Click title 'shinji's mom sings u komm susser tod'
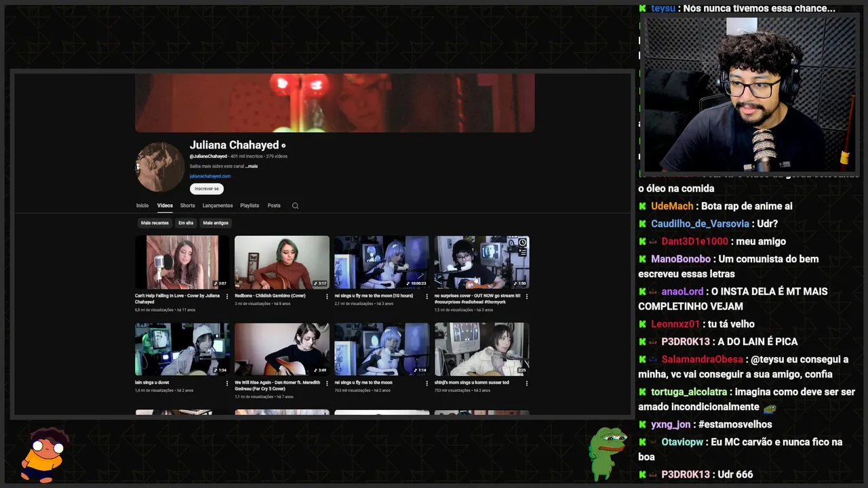868x488 pixels. click(x=472, y=383)
